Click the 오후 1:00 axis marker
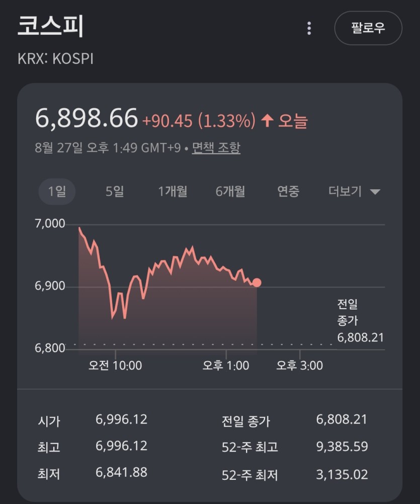Screen dimensions: 420x504 [x=226, y=366]
